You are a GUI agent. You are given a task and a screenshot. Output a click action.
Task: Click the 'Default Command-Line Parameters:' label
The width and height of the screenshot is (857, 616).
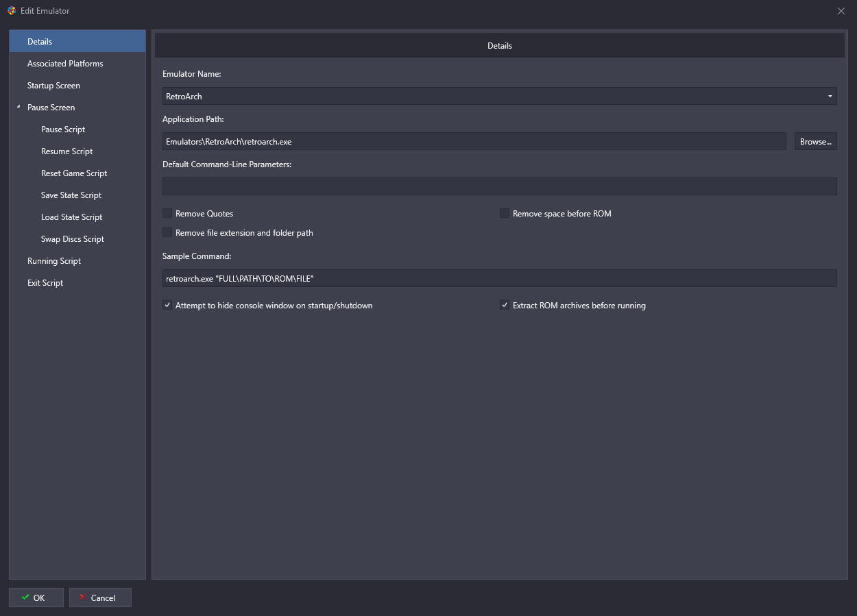coord(227,164)
